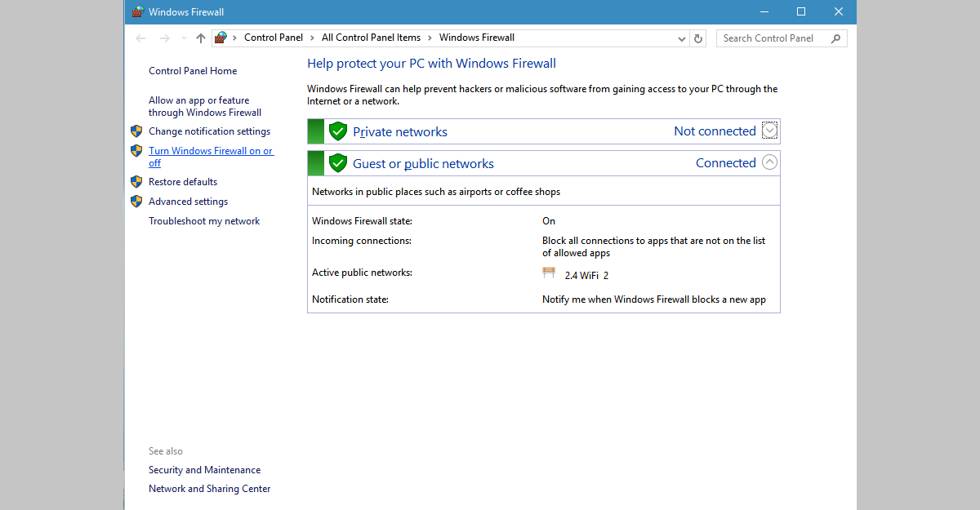
Task: Click Guest or public networks heading
Action: pyautogui.click(x=423, y=164)
